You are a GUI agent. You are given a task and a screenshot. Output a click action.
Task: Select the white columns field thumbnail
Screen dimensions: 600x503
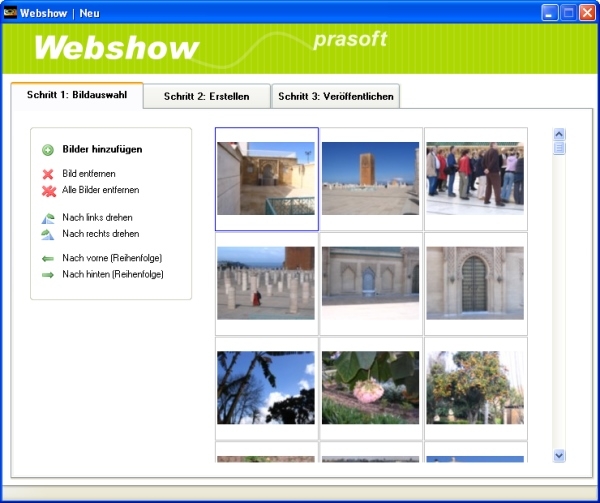(x=266, y=283)
